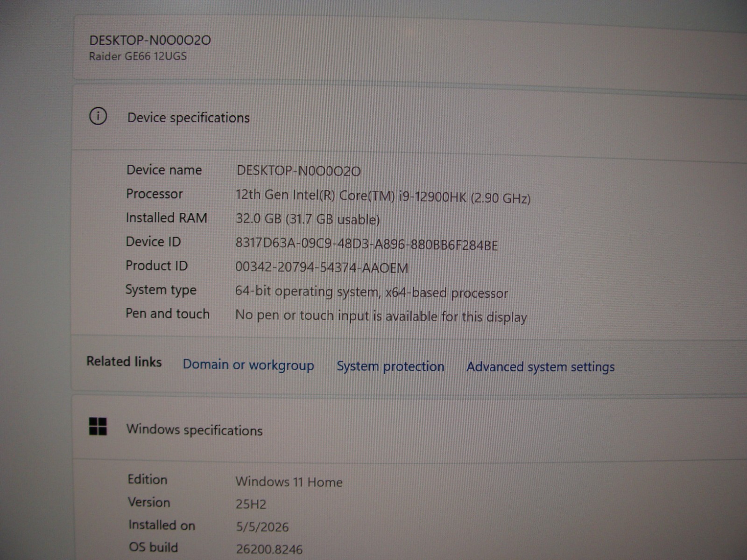Open Advanced system settings link
Viewport: 747px width, 560px height.
pos(541,367)
